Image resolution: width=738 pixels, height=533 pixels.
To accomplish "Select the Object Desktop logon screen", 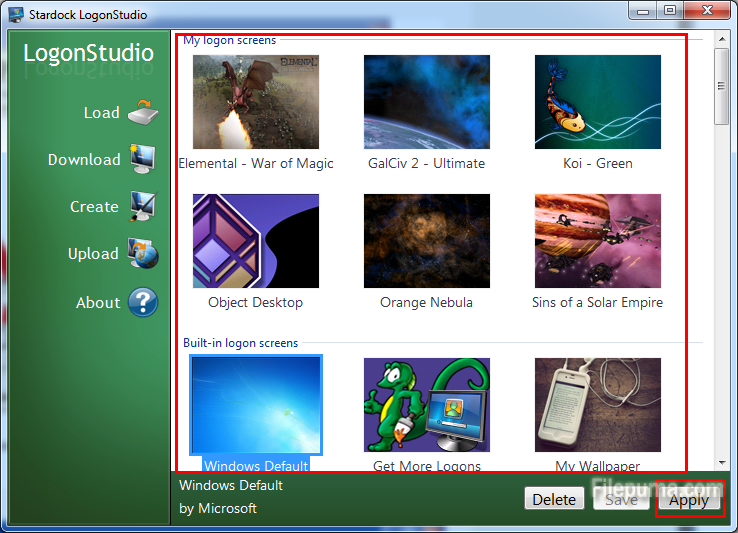I will [255, 241].
